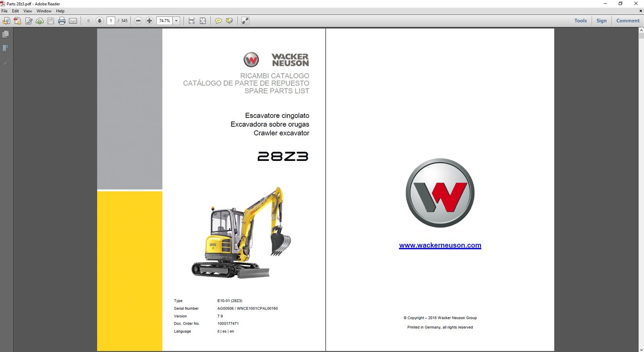Zoom in using the plus button
644x352 pixels.
[x=149, y=21]
